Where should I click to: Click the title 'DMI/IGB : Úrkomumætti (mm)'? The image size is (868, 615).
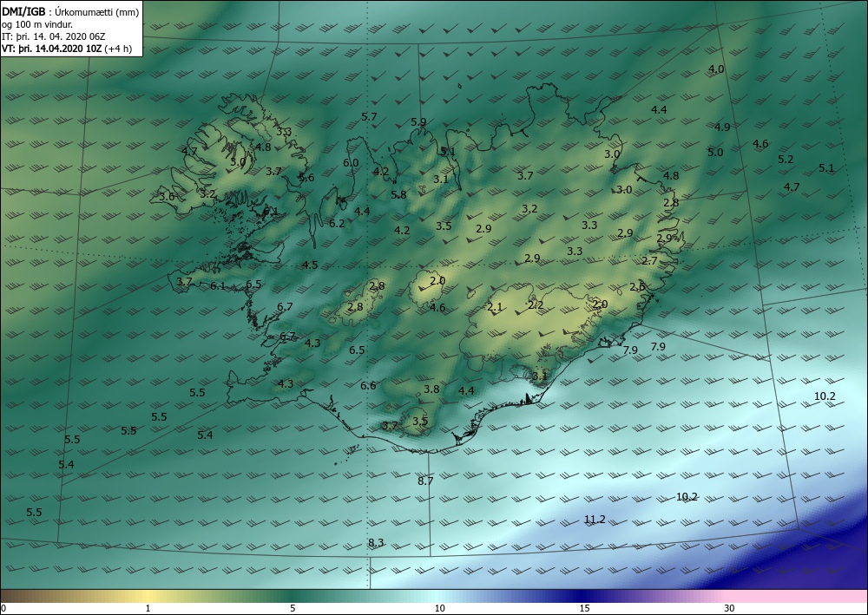click(x=71, y=12)
